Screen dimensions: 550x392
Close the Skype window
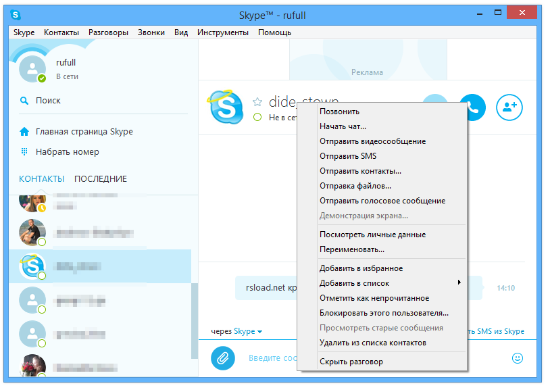click(522, 13)
